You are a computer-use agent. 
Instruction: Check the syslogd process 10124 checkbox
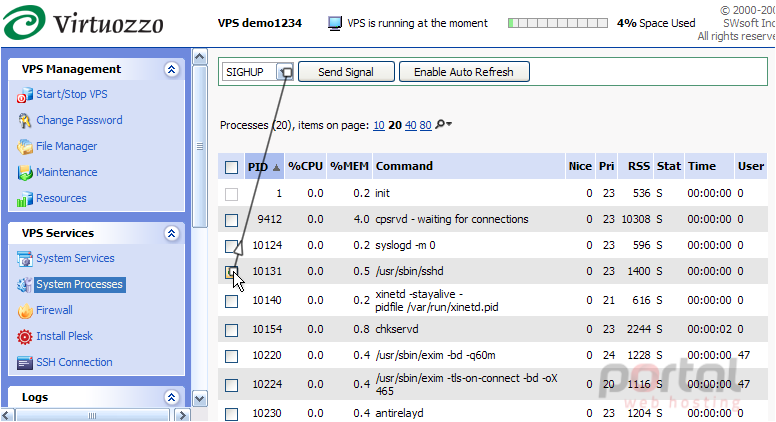tap(231, 246)
